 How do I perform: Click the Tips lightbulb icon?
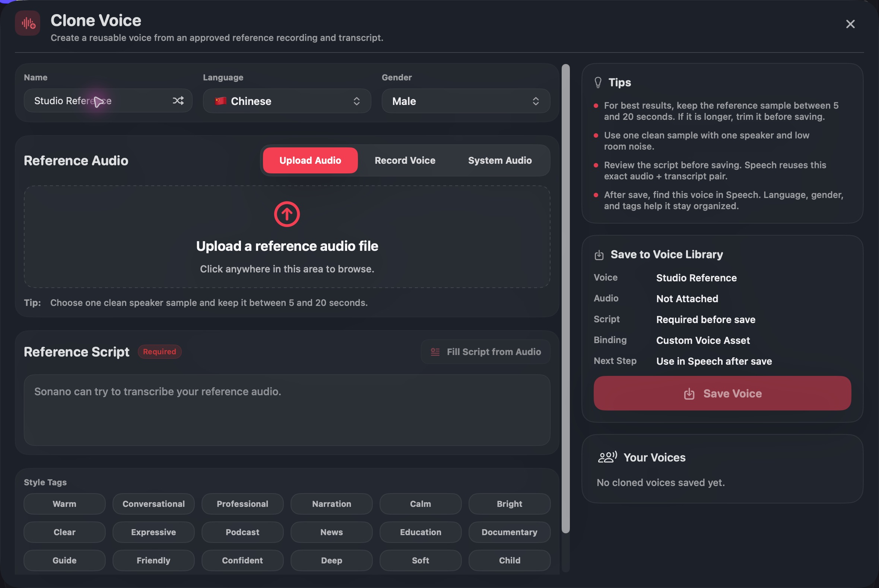pyautogui.click(x=598, y=83)
